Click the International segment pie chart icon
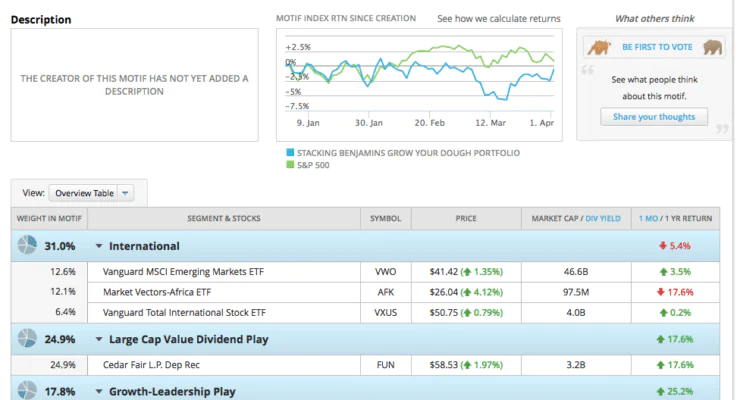Viewport: 740px width, 400px height. click(27, 245)
